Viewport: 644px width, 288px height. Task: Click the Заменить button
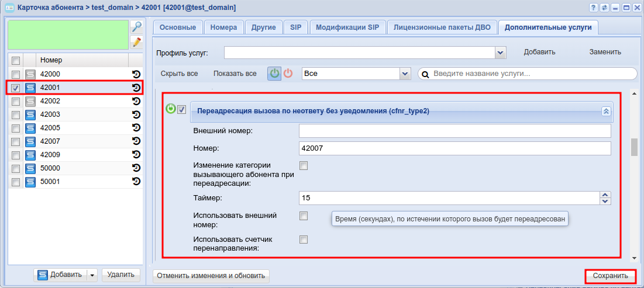[x=605, y=52]
